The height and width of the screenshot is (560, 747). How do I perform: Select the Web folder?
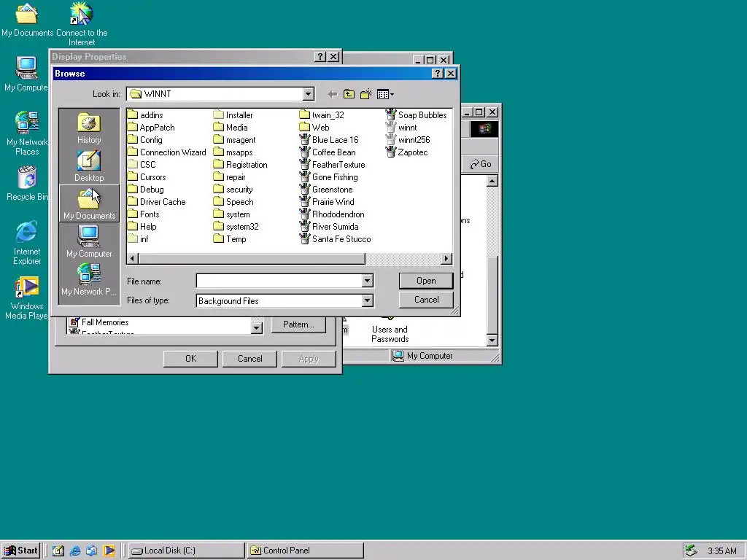[x=314, y=128]
